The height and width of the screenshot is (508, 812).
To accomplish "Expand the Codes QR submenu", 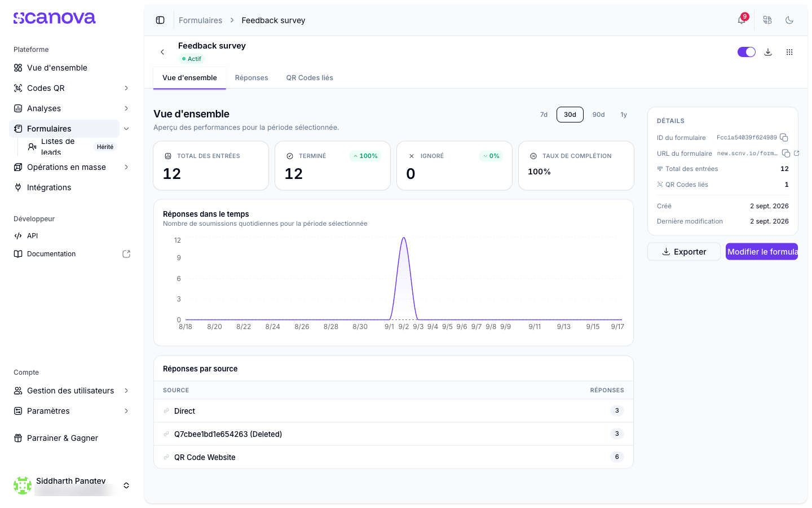I will point(126,88).
